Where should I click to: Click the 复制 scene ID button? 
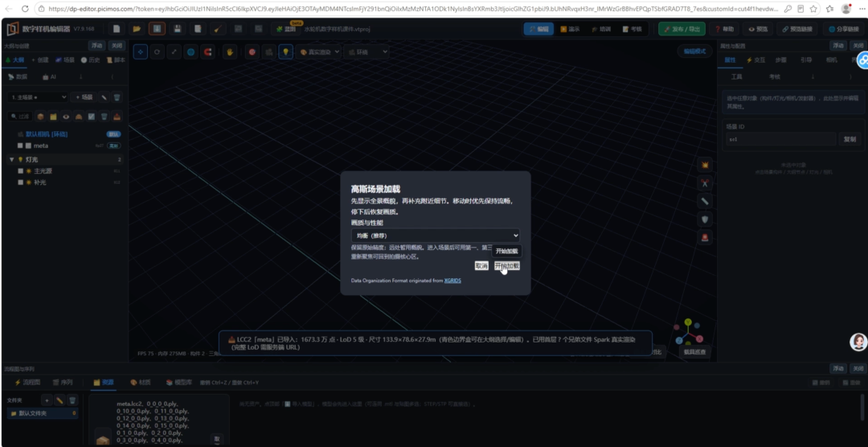click(850, 139)
